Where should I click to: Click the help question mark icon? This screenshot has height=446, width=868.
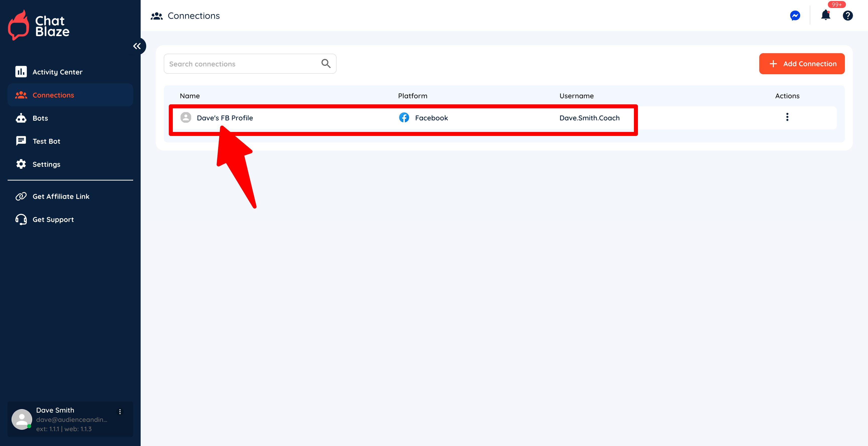[847, 16]
